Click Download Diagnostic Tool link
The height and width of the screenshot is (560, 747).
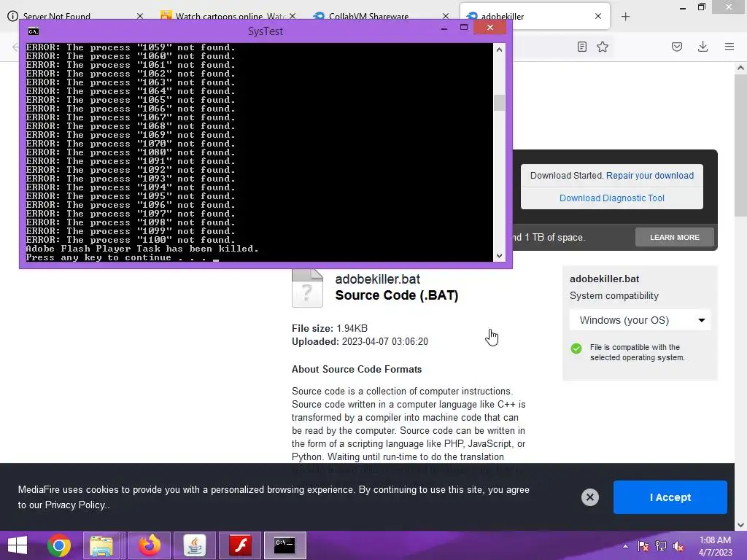(612, 198)
